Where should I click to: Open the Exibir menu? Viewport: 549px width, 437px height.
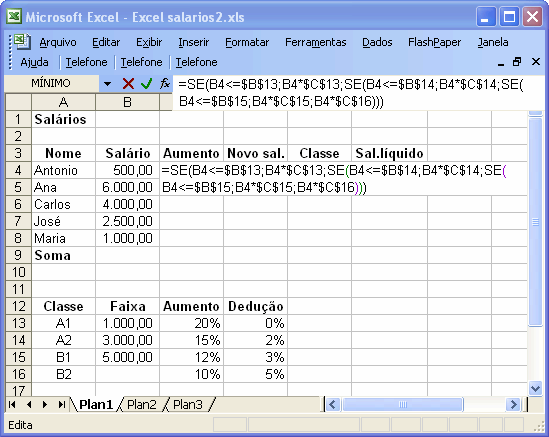point(149,42)
